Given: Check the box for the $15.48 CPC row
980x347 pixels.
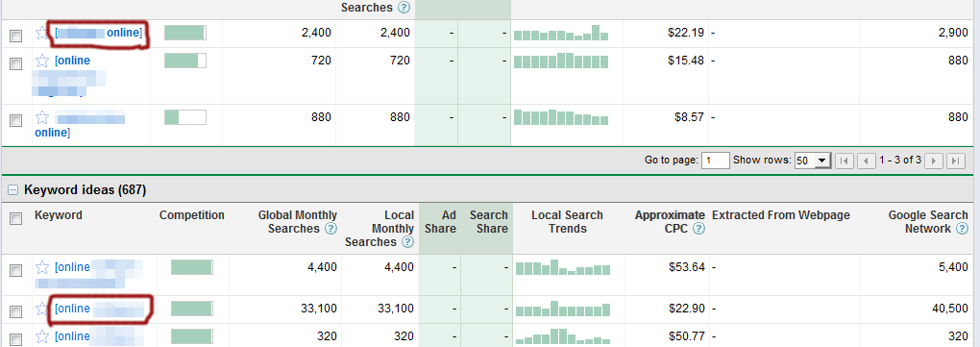Looking at the screenshot, I should (15, 63).
